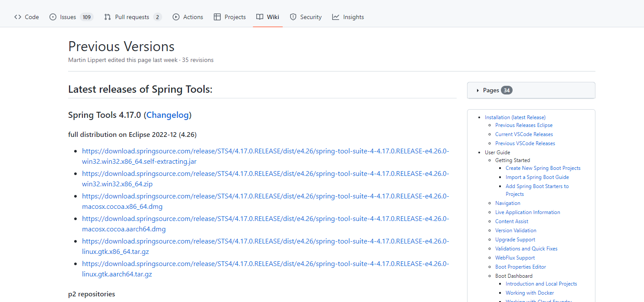Download the win32.x86_64.zip link
644x302 pixels.
(x=265, y=179)
